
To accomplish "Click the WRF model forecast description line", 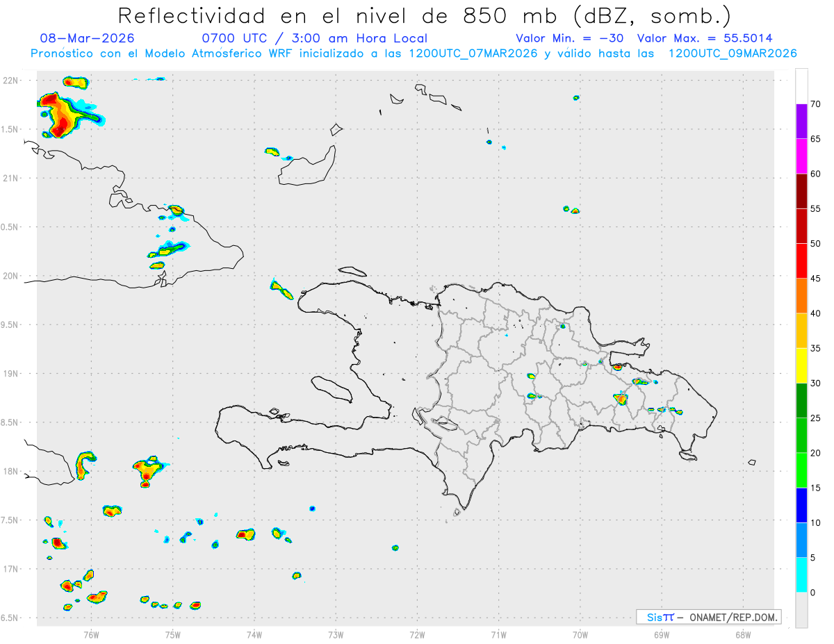I will coord(414,53).
